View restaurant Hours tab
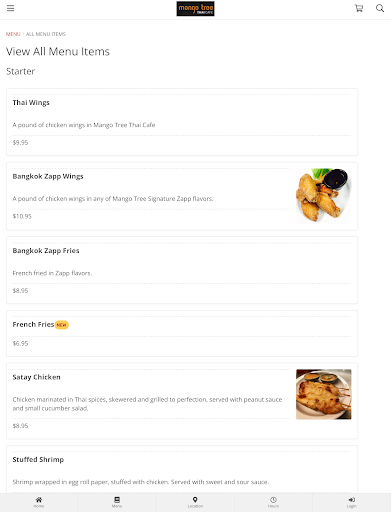 click(273, 502)
